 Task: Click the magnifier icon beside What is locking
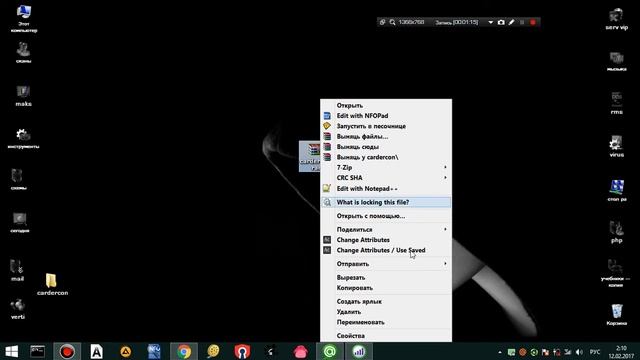coord(327,202)
